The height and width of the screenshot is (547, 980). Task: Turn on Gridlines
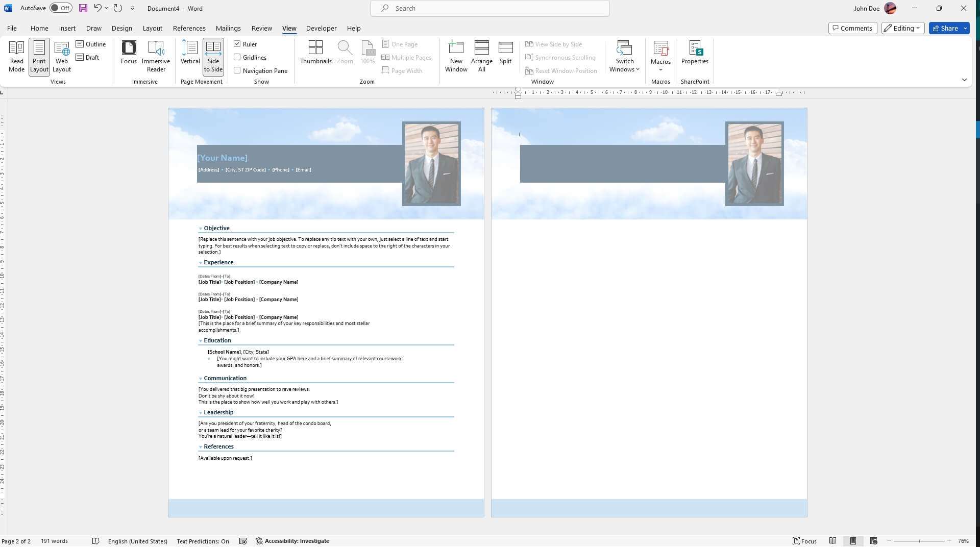237,57
